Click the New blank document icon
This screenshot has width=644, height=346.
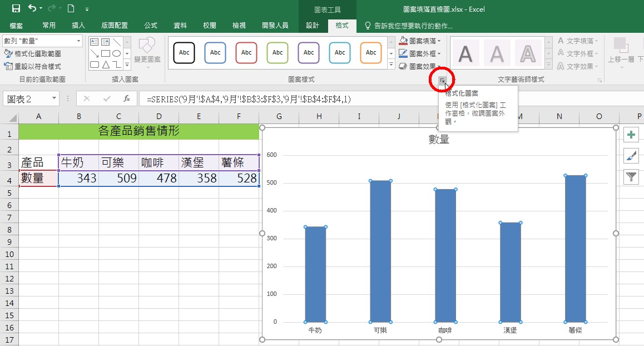pos(71,8)
